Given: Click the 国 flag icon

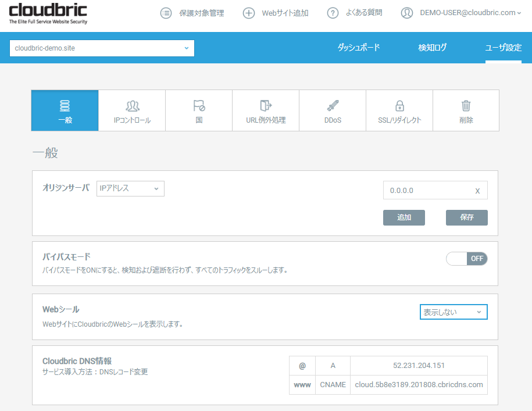Looking at the screenshot, I should 199,106.
